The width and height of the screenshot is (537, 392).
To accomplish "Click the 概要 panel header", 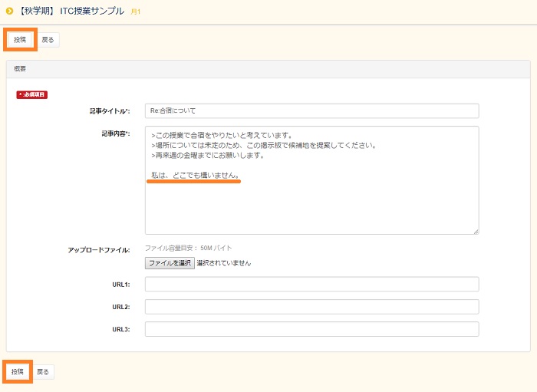I will [268, 69].
